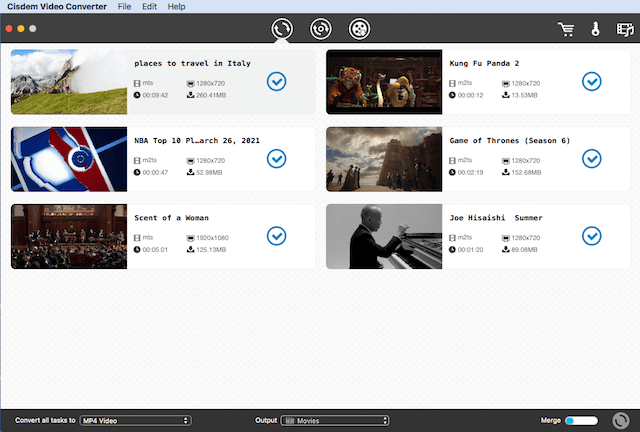
Task: Uncheck the Joe Hisaishi Summer video
Action: 591,236
